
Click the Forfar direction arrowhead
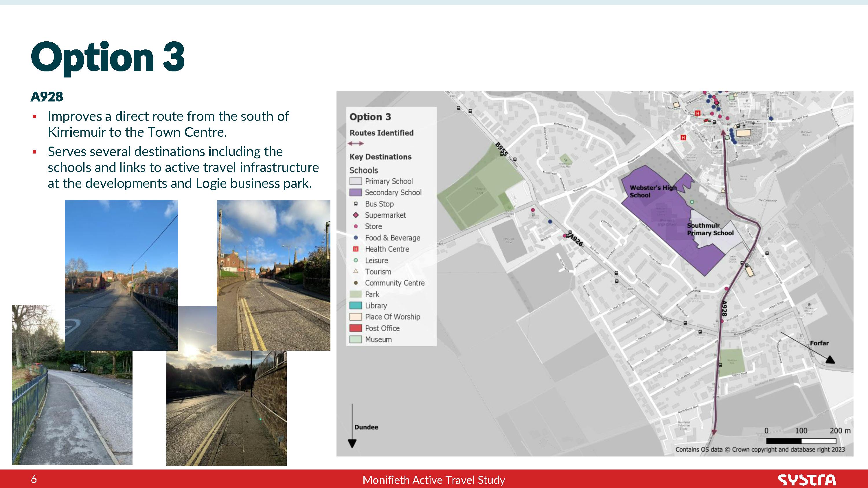point(830,360)
